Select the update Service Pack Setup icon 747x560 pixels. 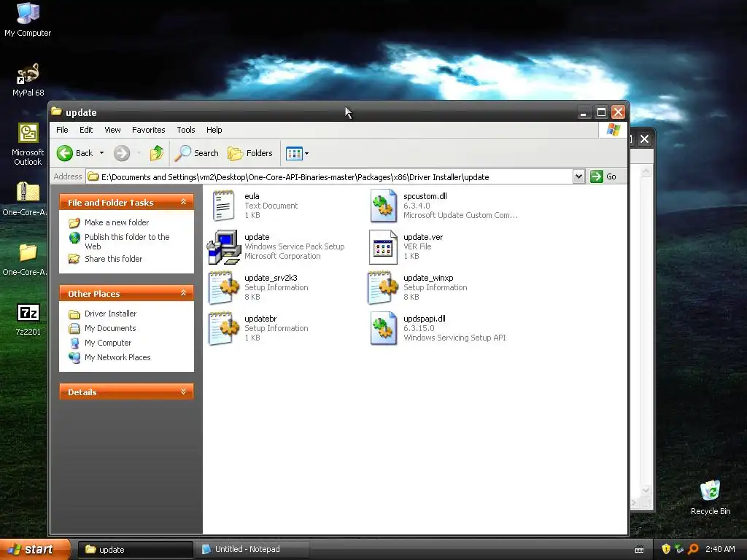click(224, 247)
